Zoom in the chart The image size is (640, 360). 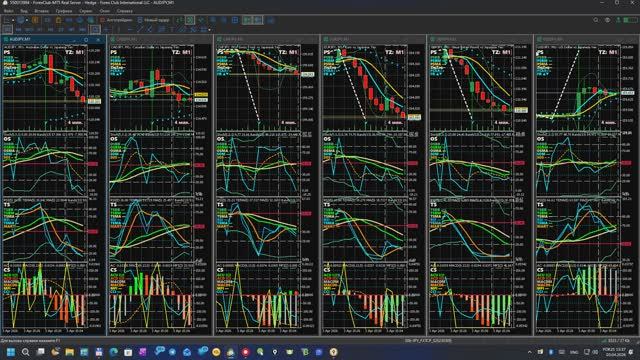(213, 20)
